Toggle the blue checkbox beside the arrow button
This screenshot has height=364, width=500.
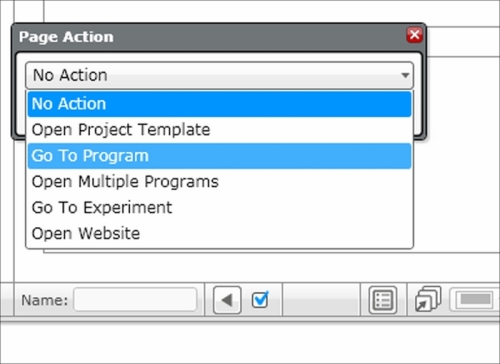pos(260,300)
